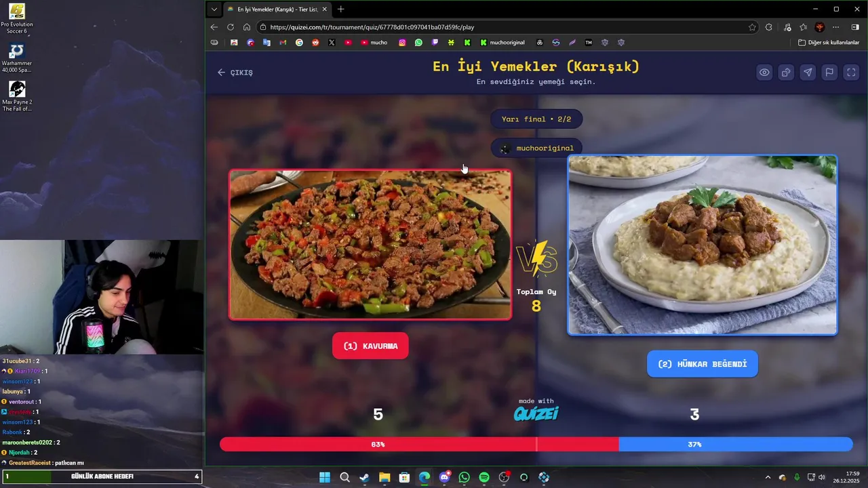This screenshot has width=868, height=488.
Task: Open the X (Twitter) bookmark
Action: click(x=332, y=43)
